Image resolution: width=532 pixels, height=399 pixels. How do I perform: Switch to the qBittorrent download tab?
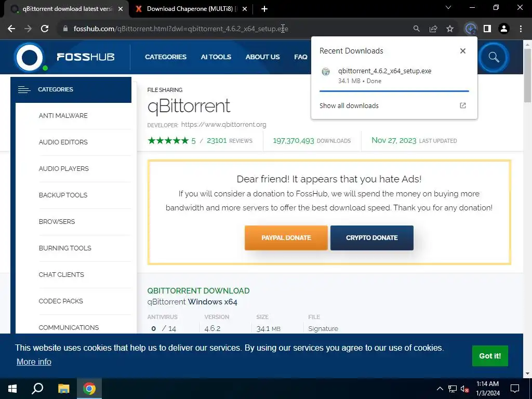click(67, 9)
